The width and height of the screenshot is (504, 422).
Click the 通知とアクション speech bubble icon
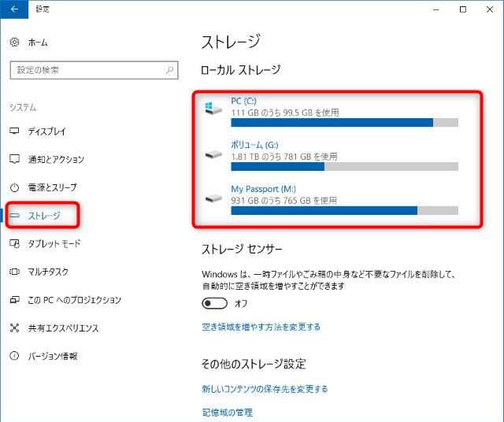pyautogui.click(x=14, y=159)
